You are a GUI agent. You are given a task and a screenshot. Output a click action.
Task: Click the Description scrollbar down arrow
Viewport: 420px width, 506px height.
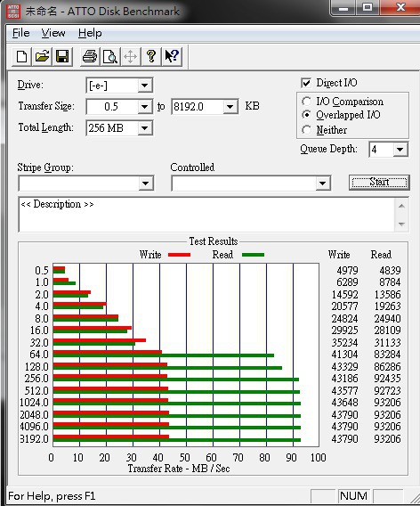point(401,224)
